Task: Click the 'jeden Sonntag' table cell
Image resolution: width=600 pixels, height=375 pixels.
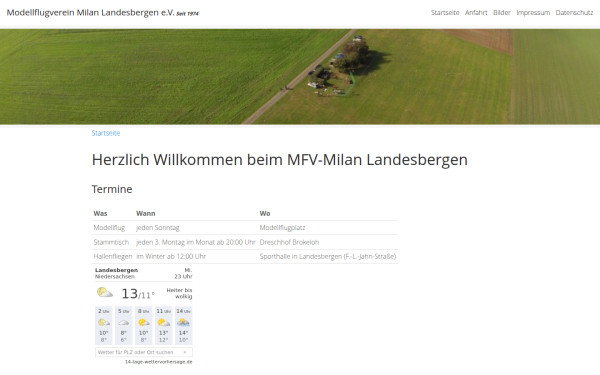Action: 158,228
